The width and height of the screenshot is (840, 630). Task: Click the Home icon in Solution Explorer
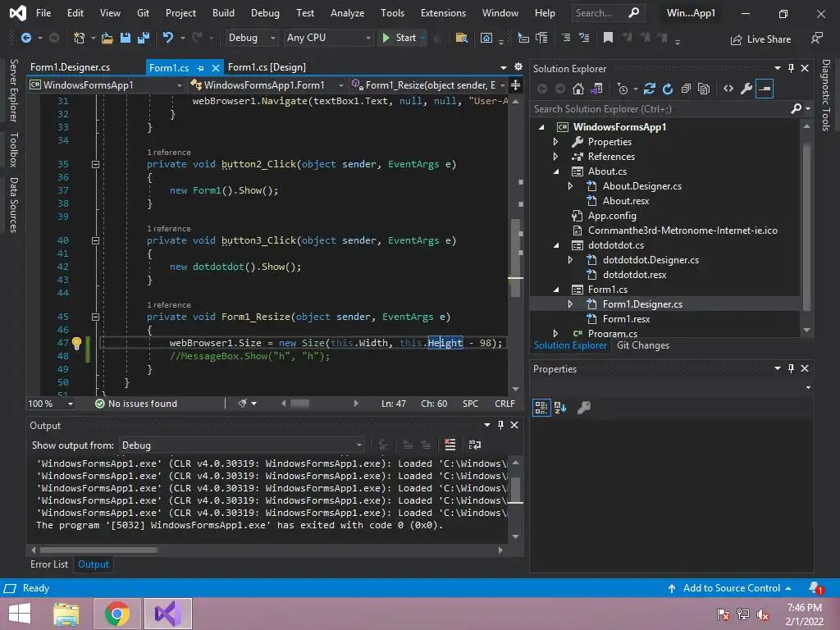(578, 89)
